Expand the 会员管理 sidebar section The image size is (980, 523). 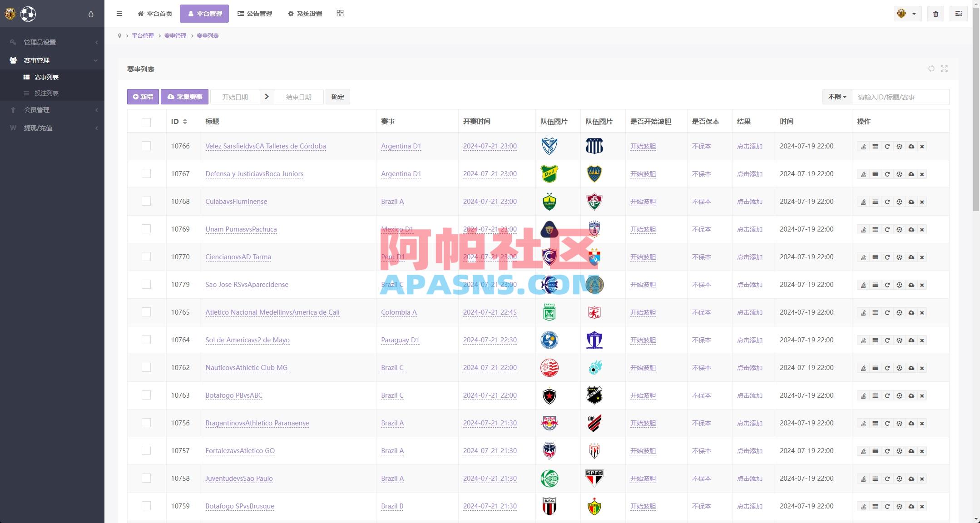click(x=52, y=109)
